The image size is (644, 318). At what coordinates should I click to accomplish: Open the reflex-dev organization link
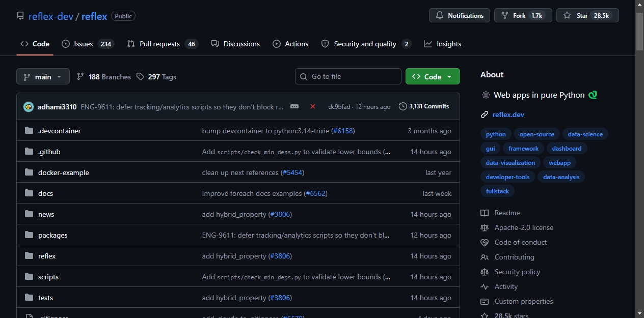pos(51,16)
